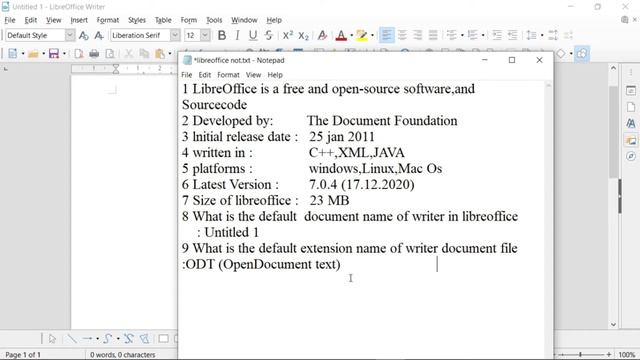Image resolution: width=640 pixels, height=360 pixels.
Task: Open Writer's Table menu
Action: click(163, 20)
